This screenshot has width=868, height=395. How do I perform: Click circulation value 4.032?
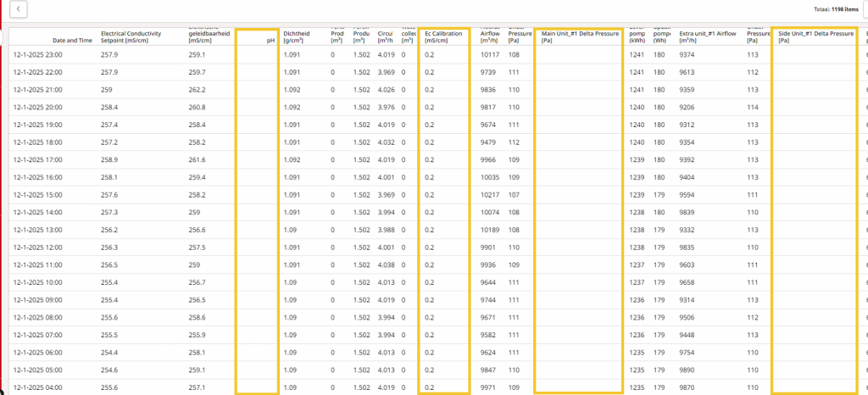coord(387,142)
